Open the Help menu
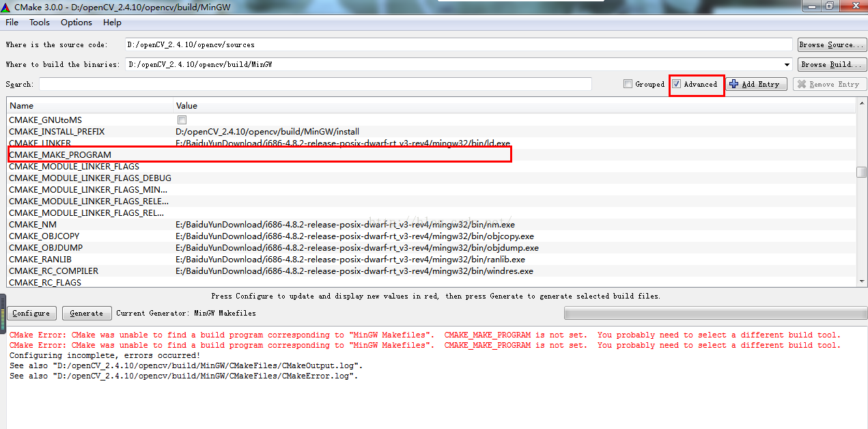The height and width of the screenshot is (429, 868). click(112, 23)
